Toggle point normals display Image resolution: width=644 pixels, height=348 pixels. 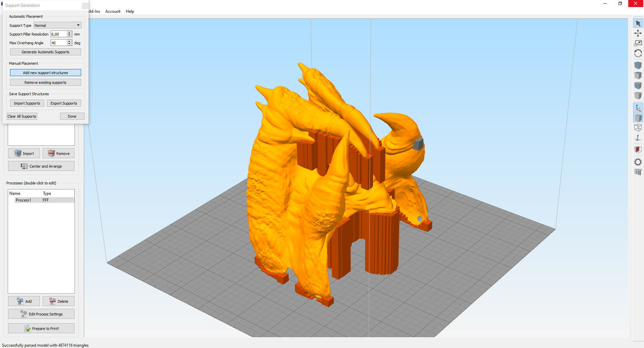tap(638, 137)
